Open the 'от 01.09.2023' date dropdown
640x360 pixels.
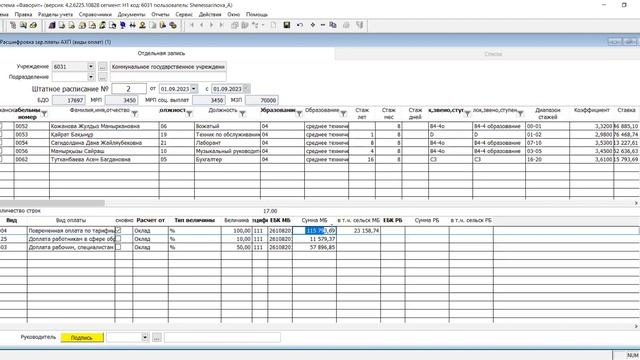194,89
